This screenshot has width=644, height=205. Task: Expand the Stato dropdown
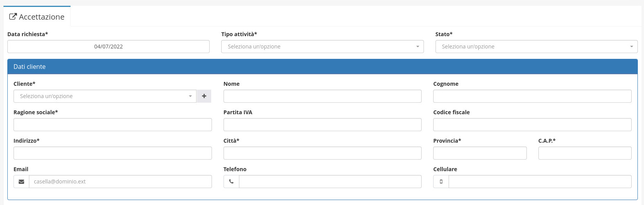[x=536, y=47]
